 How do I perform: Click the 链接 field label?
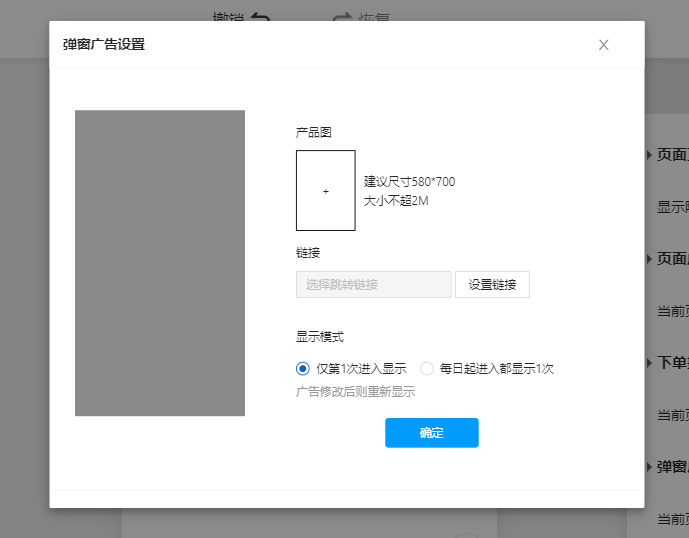click(x=307, y=253)
